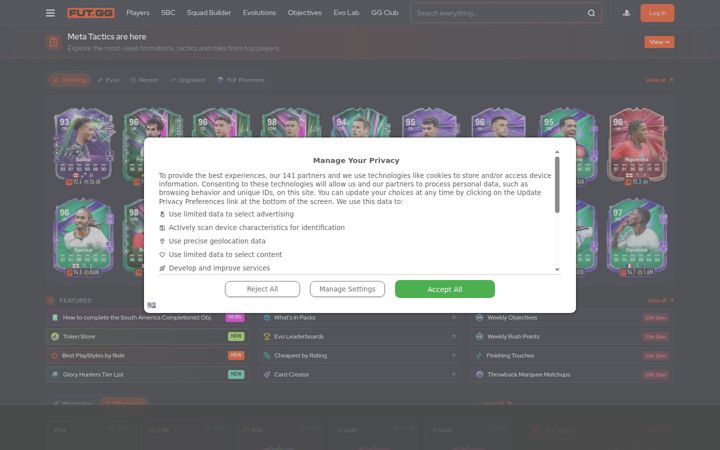Click Reject All in privacy dialog

(262, 289)
